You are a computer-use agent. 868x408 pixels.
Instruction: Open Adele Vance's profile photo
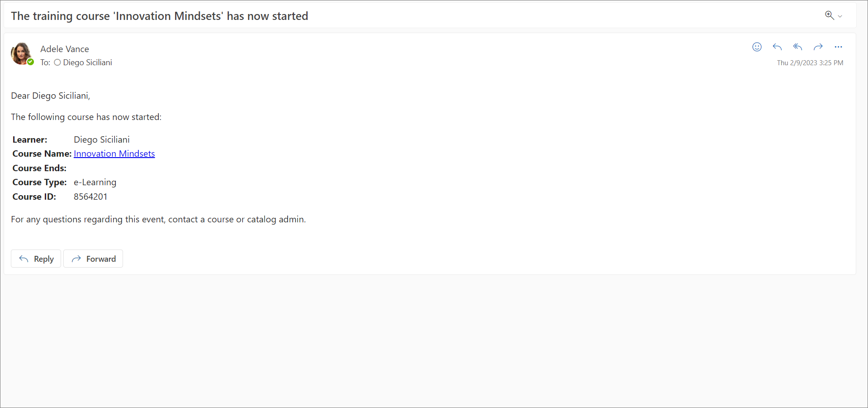click(x=21, y=53)
